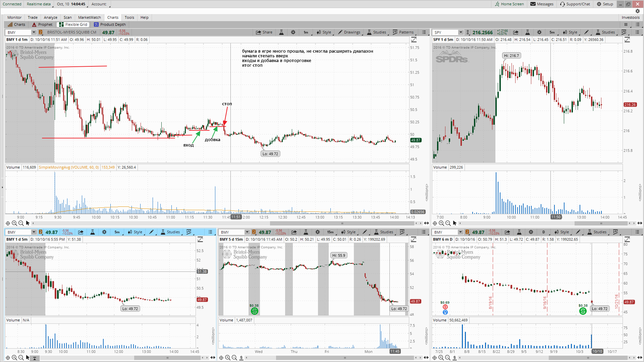Click the dollar-sign toggle under BMY 15m chart
This screenshot has height=362, width=644.
click(x=241, y=358)
